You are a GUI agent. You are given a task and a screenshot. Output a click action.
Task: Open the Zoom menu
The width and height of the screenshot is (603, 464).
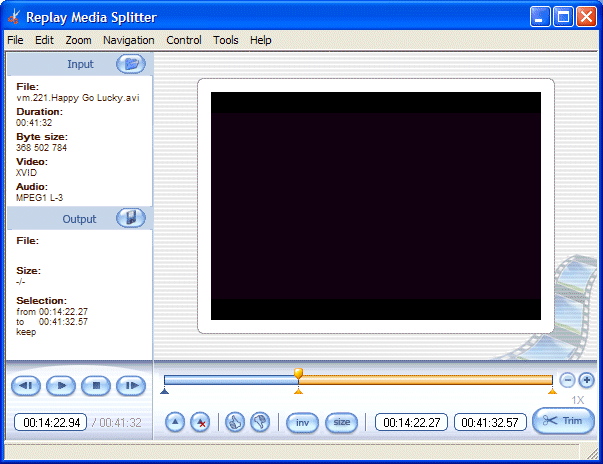78,40
